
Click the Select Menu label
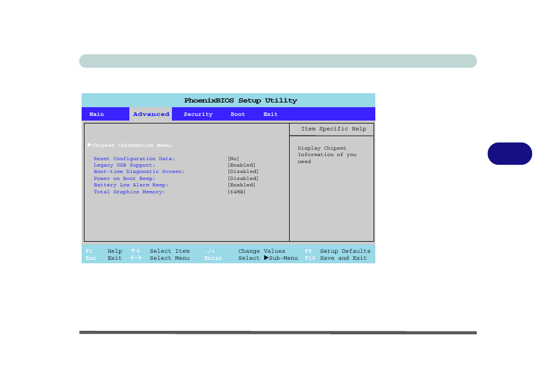pos(170,259)
